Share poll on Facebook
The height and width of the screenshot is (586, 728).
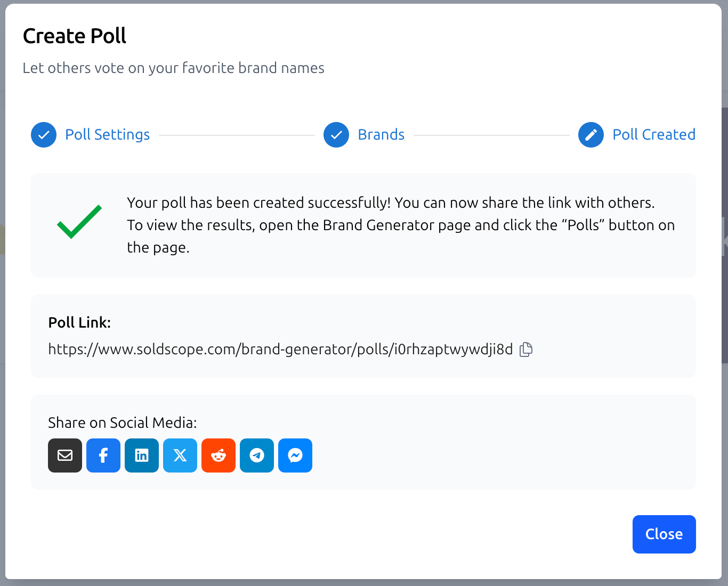103,455
